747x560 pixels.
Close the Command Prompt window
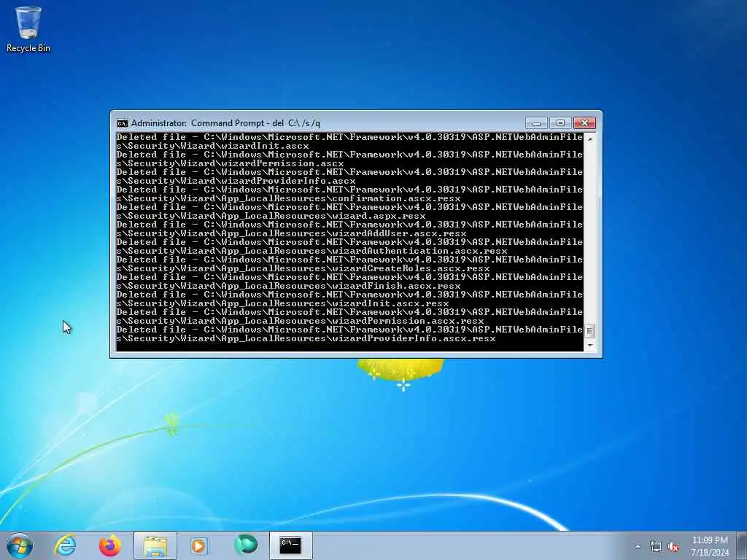click(584, 123)
